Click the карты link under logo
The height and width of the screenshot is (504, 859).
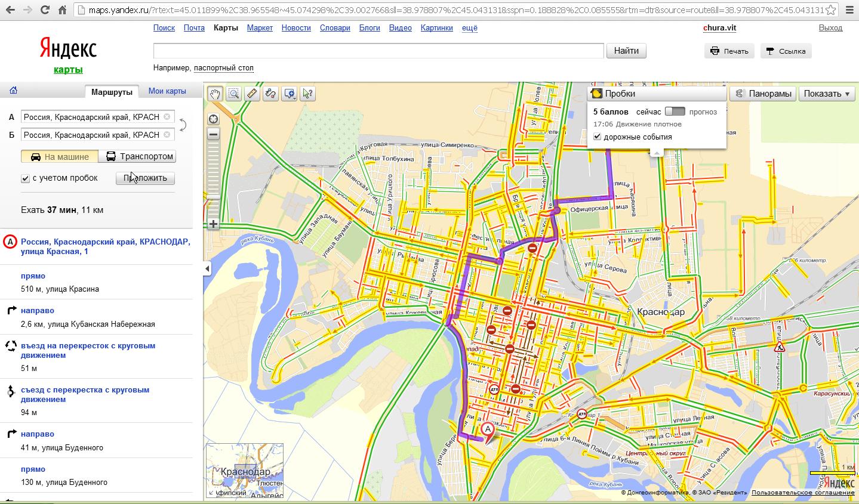(x=68, y=70)
